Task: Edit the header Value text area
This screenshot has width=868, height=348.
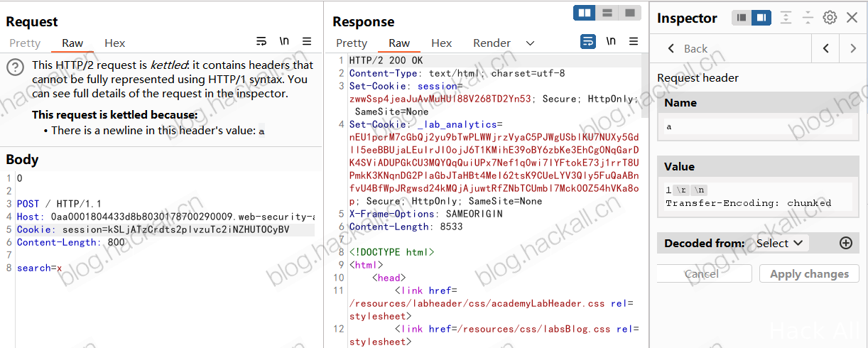Action: pyautogui.click(x=759, y=197)
